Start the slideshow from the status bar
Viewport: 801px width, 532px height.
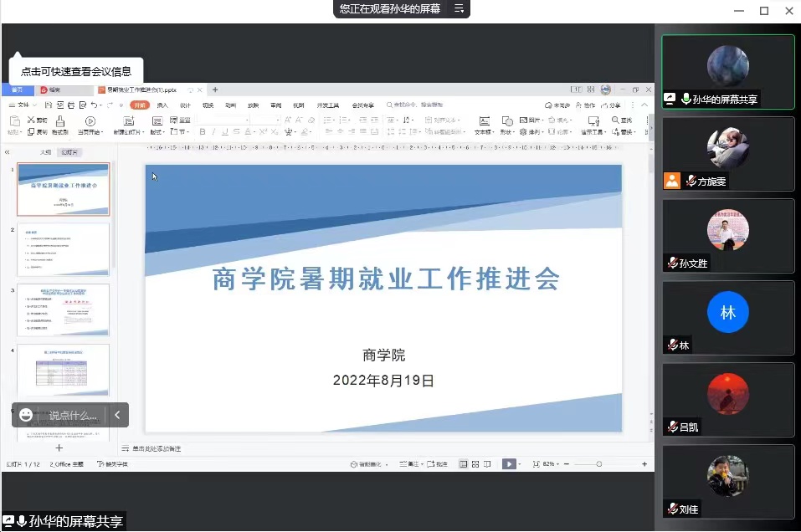[508, 464]
